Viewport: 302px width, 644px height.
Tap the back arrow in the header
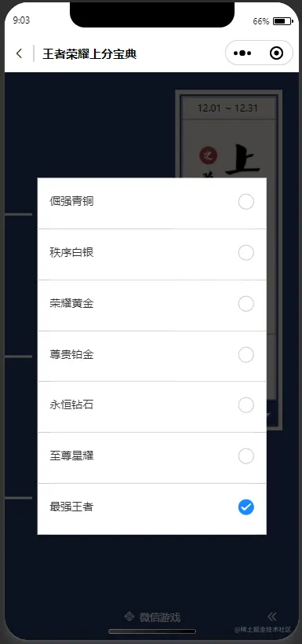coord(19,53)
